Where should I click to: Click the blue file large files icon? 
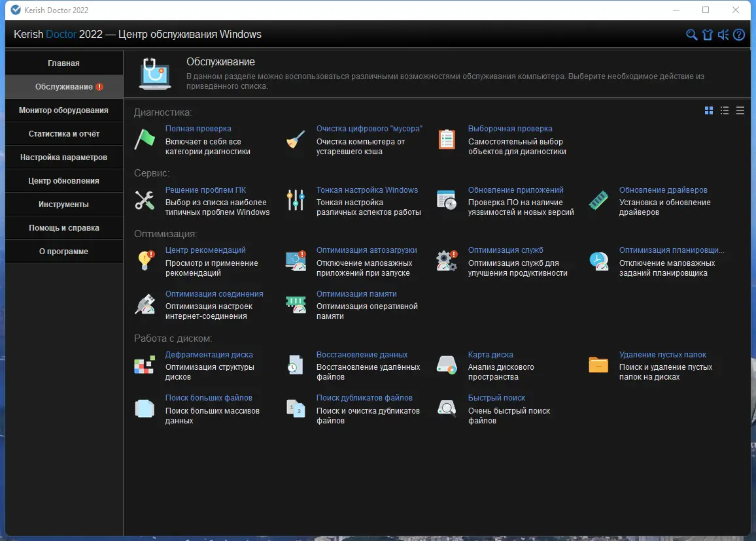[145, 408]
